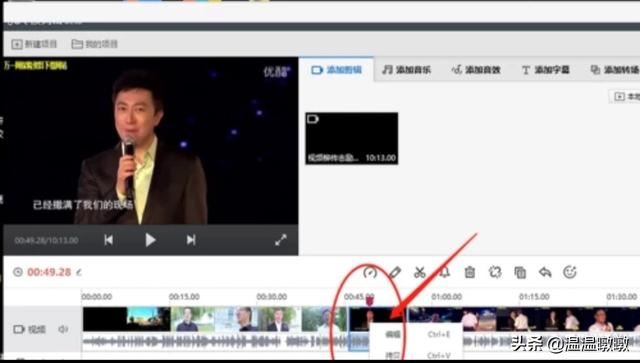Switch to the 添加音乐 tab

click(407, 70)
